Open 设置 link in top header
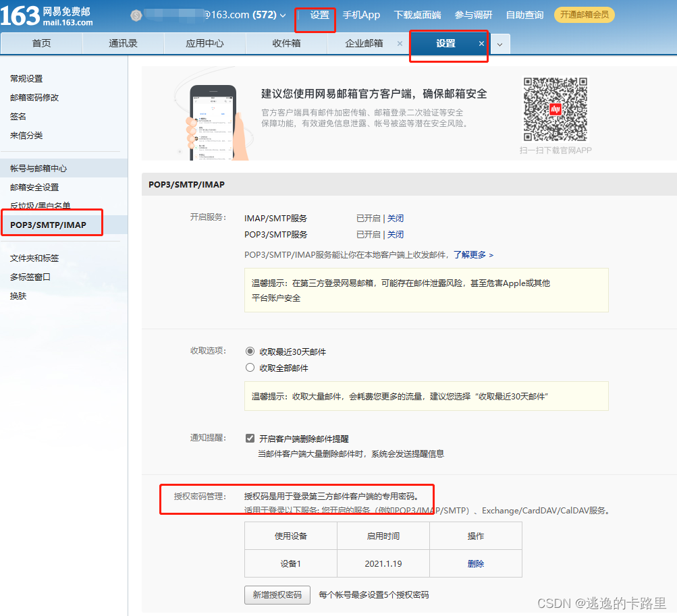This screenshot has width=677, height=616. 319,15
